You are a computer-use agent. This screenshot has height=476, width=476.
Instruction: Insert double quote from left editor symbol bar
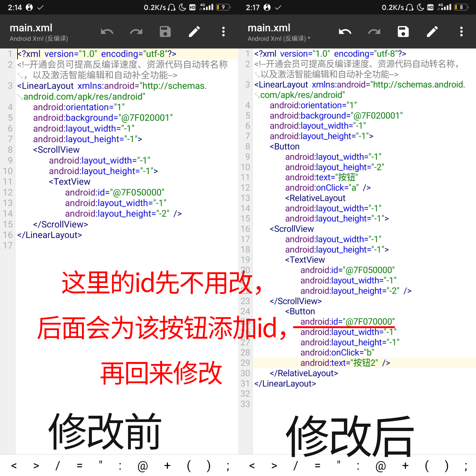(100, 463)
